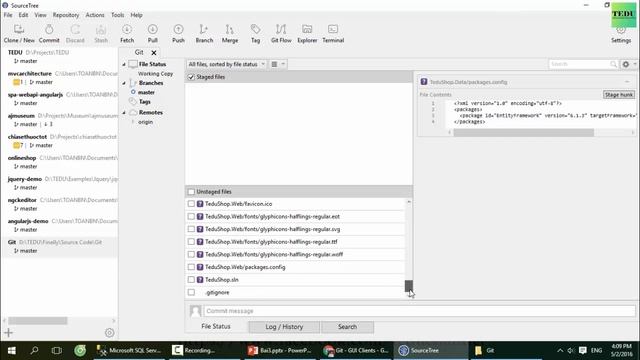
Task: Click the diff view horizontal scrollbar
Action: pyautogui.click(x=524, y=133)
